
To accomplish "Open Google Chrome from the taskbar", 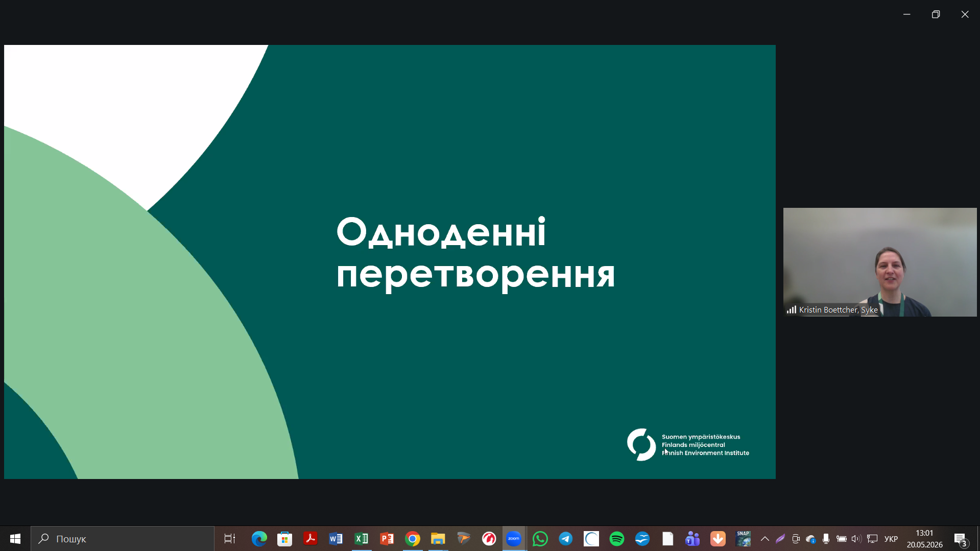I will point(413,539).
